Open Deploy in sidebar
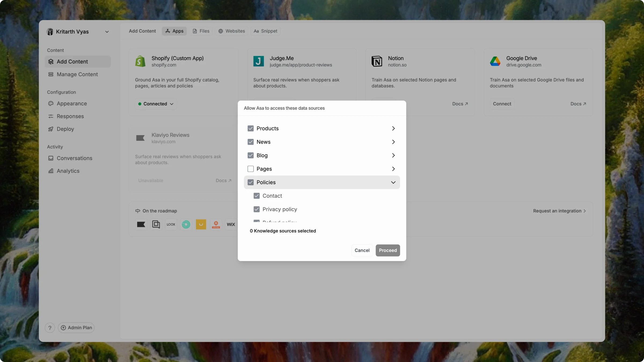Image resolution: width=644 pixels, height=362 pixels. click(x=78, y=129)
